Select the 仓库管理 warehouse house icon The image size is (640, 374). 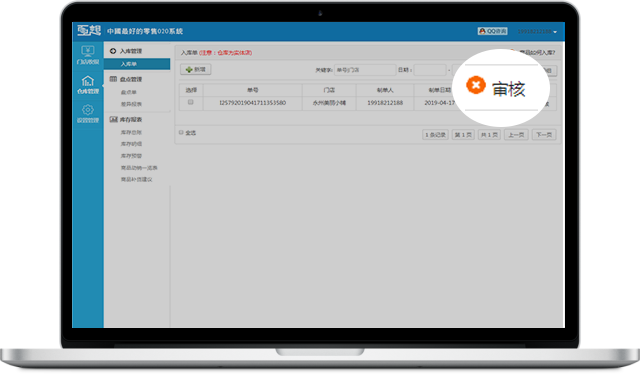(x=88, y=80)
